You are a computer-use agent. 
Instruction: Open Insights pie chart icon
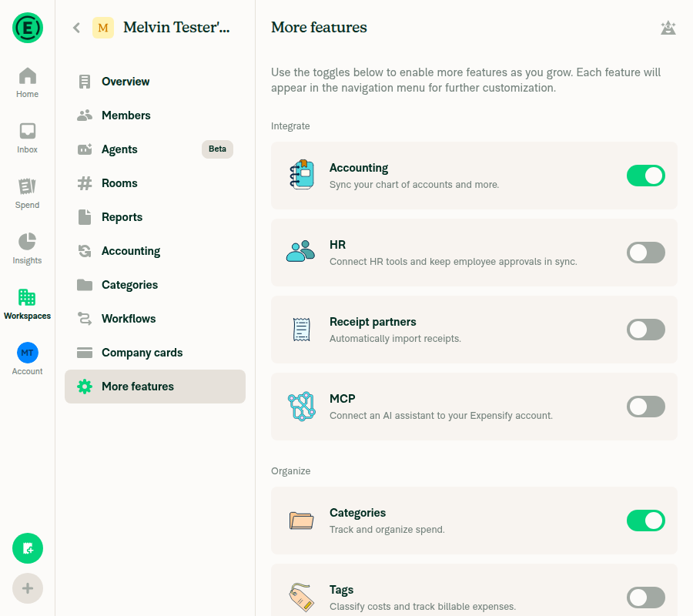point(28,242)
